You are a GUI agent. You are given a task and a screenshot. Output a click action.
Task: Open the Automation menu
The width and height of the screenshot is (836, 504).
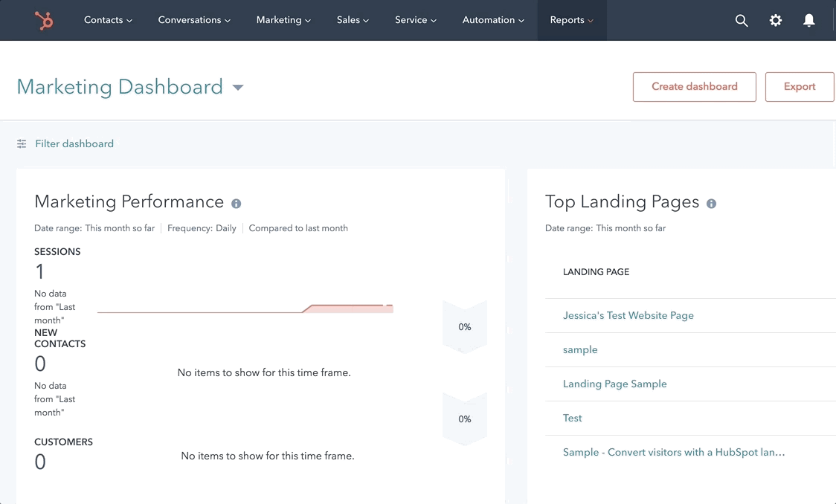coord(493,20)
